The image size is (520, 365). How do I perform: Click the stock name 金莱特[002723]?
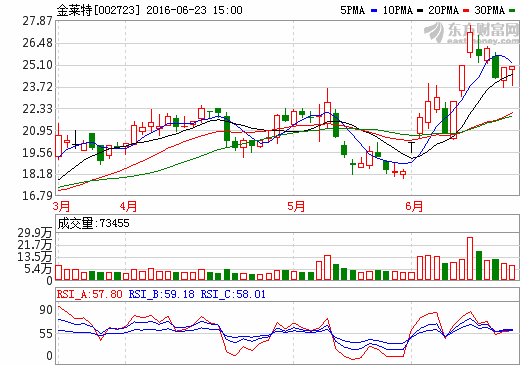point(98,10)
